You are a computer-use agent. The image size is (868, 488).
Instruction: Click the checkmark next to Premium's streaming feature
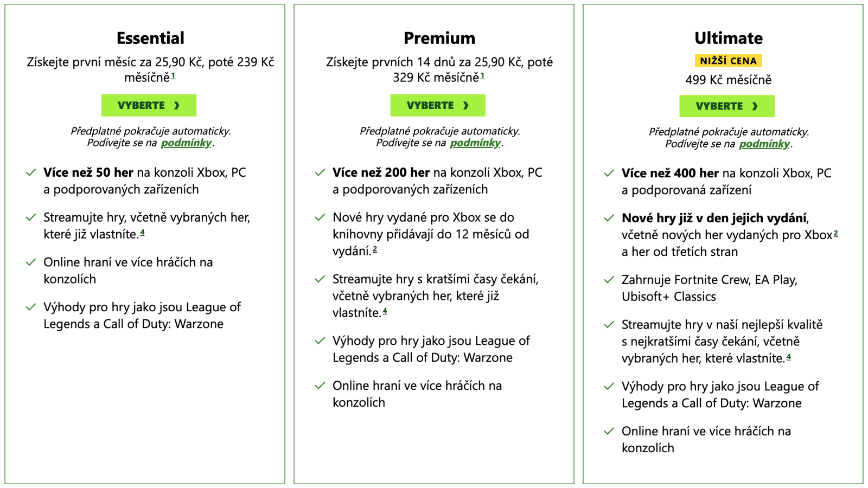[319, 279]
